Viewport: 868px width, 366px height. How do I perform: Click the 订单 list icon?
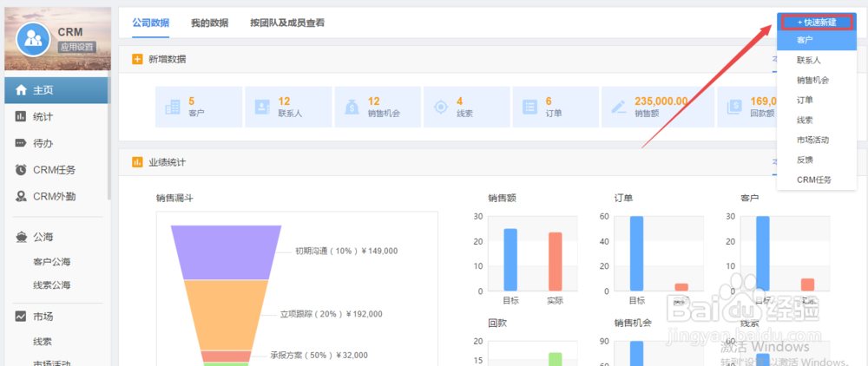pyautogui.click(x=530, y=107)
